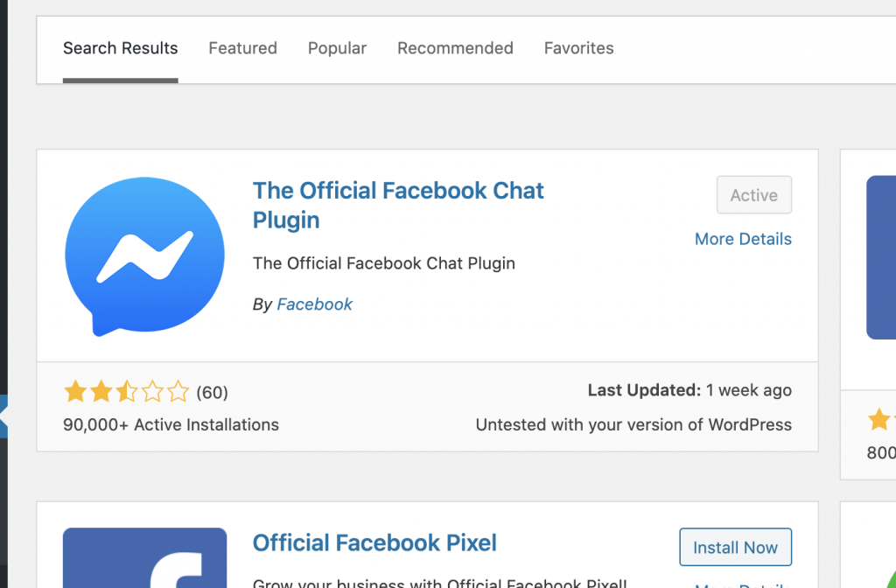
Task: Select the 90,000+ Active Installations text
Action: (171, 424)
